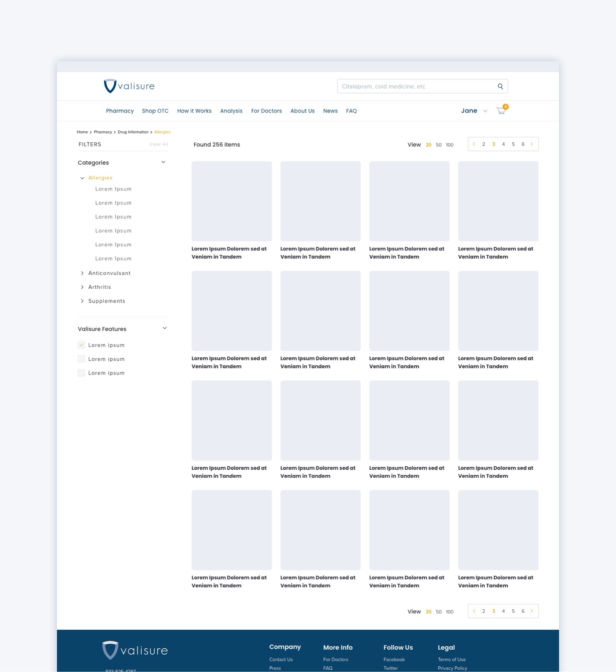Screen dimensions: 616x672
Task: Go to previous page in top pagination
Action: click(474, 144)
